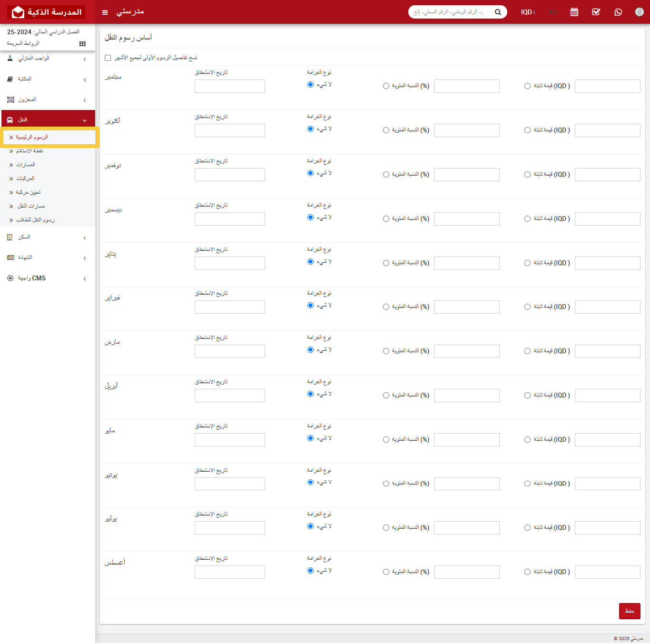Open the user profile avatar
The height and width of the screenshot is (644, 650).
pyautogui.click(x=639, y=12)
